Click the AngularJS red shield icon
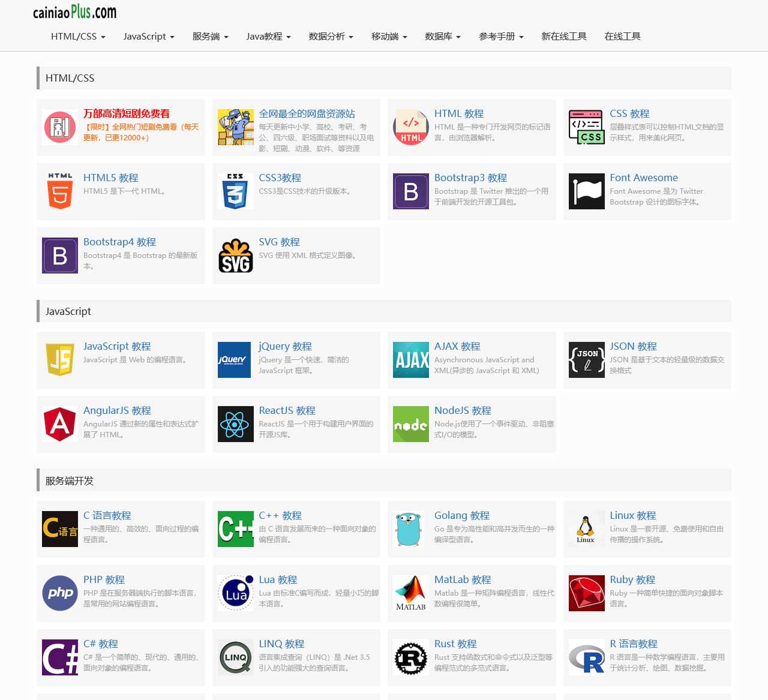The height and width of the screenshot is (700, 768). click(x=60, y=424)
